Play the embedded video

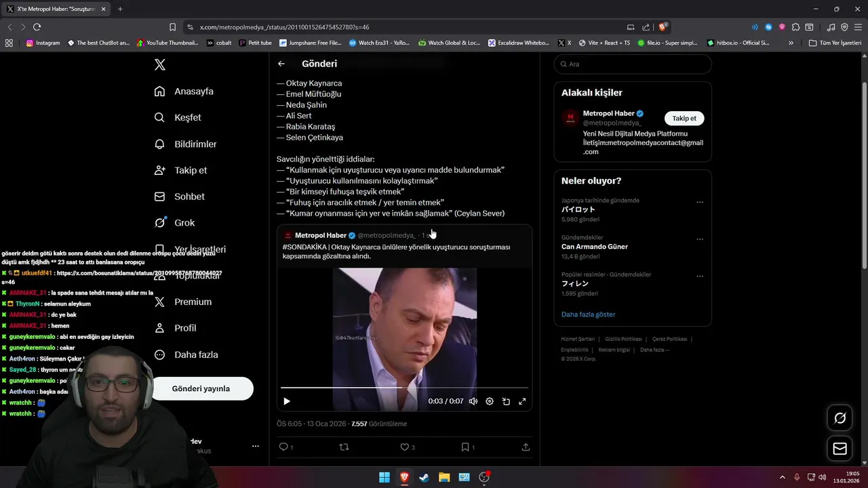(x=287, y=401)
